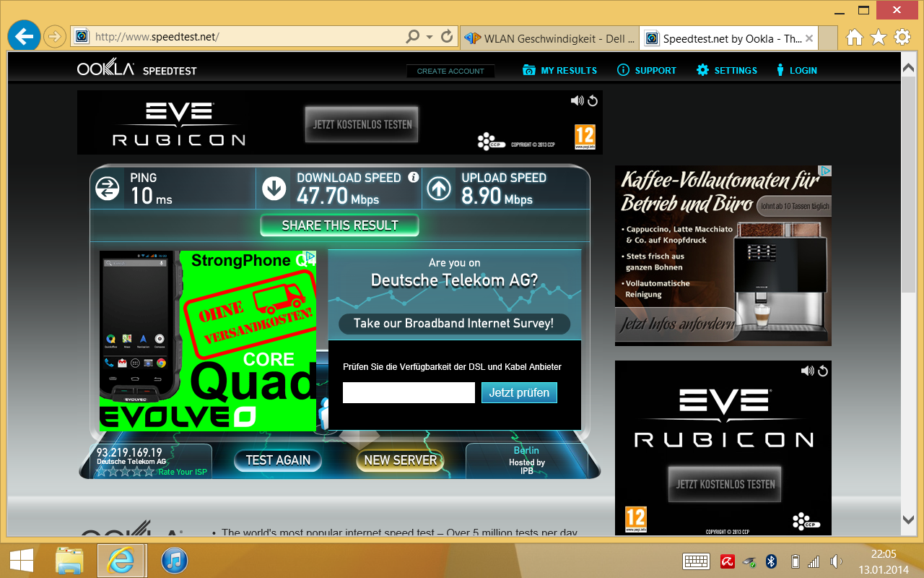
Task: Open iTunes from the taskbar
Action: click(174, 560)
